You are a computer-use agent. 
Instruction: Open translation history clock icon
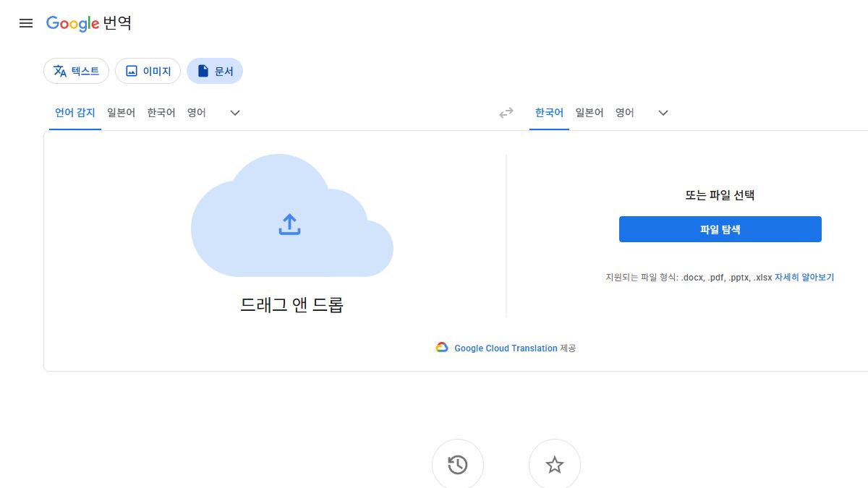458,465
